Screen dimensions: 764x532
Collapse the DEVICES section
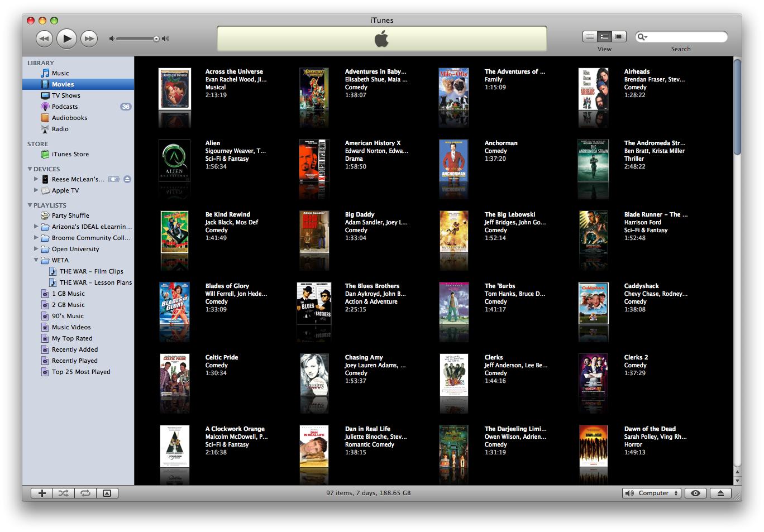point(30,169)
